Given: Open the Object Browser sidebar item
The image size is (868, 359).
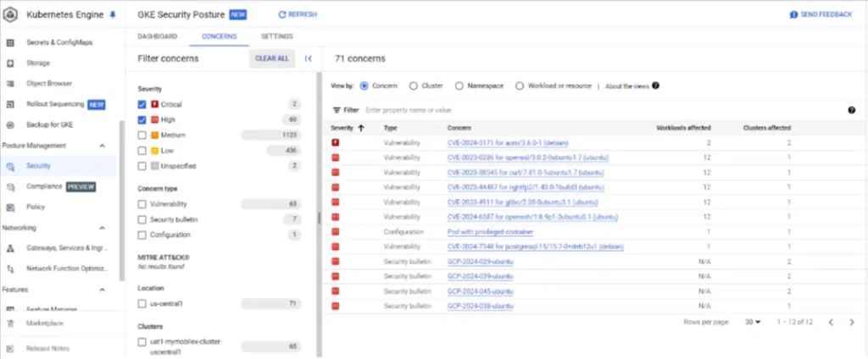Looking at the screenshot, I should click(x=48, y=83).
